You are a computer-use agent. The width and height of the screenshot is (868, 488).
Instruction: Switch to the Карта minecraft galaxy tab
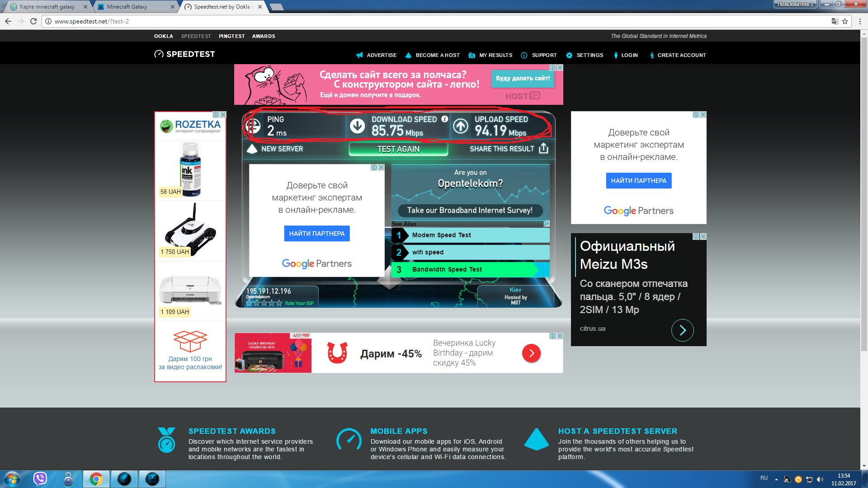(x=47, y=7)
